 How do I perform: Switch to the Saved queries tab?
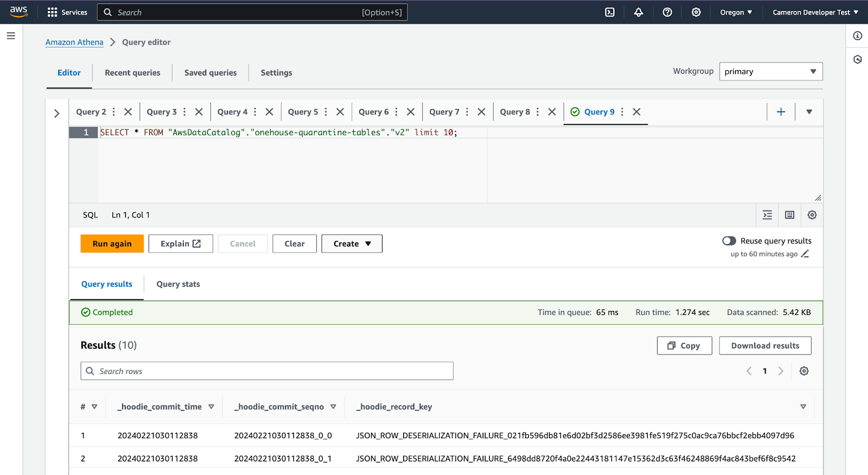pos(210,73)
